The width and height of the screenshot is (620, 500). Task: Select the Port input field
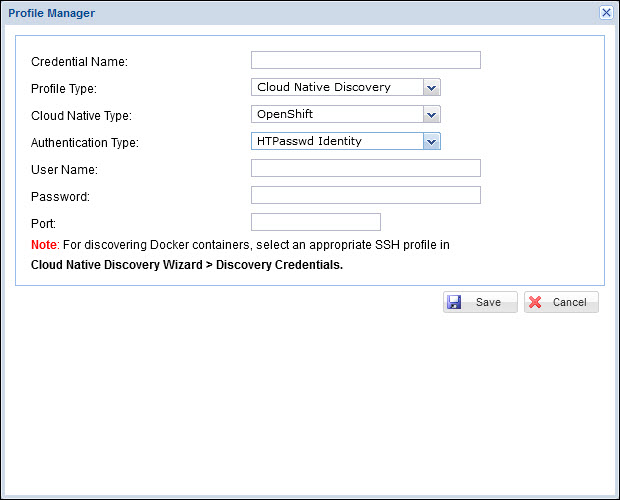(315, 222)
